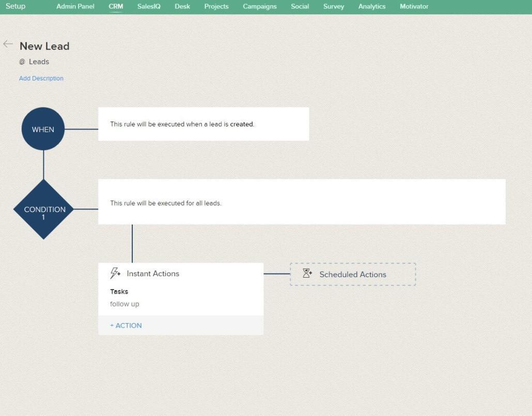Viewport: 532px width, 416px height.
Task: Click the back arrow beside New Lead
Action: click(x=8, y=44)
